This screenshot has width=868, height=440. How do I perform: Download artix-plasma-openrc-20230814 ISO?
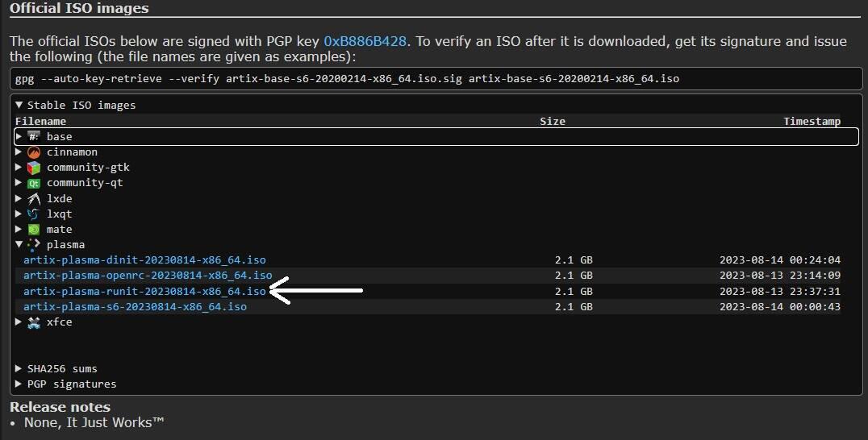click(148, 276)
